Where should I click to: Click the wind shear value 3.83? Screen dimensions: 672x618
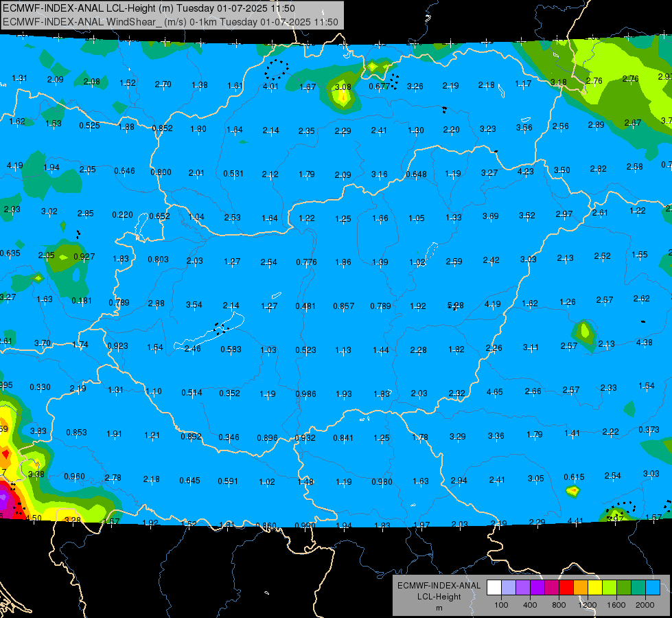point(38,431)
